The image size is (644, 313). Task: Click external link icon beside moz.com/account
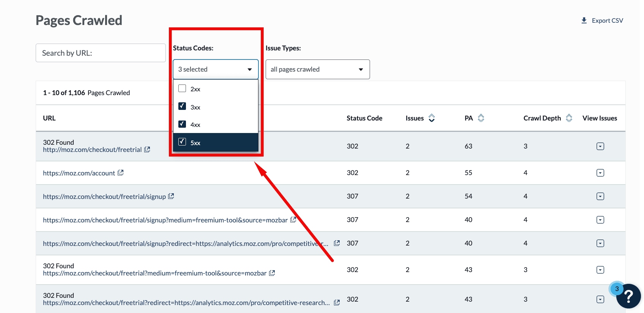(x=121, y=173)
